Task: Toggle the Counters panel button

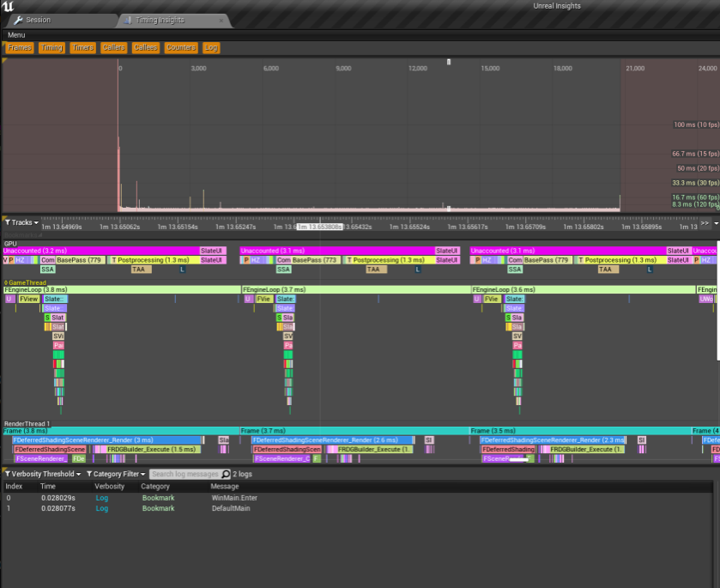Action: coord(181,47)
